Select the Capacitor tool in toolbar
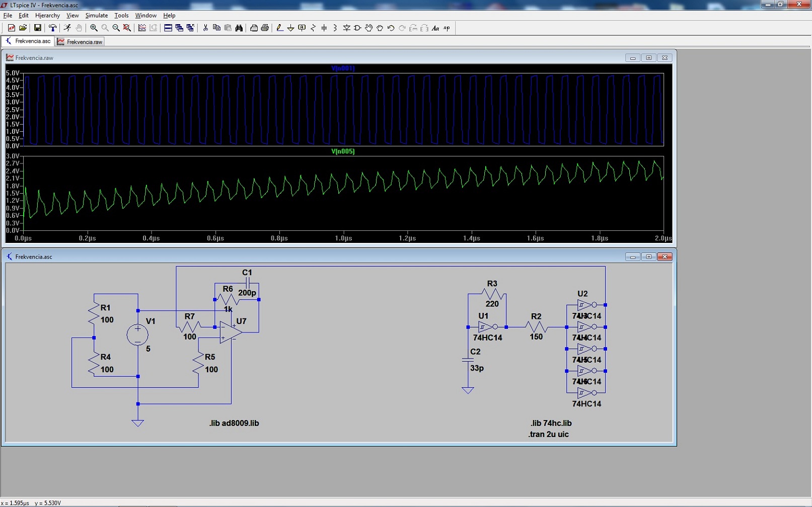 pyautogui.click(x=324, y=28)
